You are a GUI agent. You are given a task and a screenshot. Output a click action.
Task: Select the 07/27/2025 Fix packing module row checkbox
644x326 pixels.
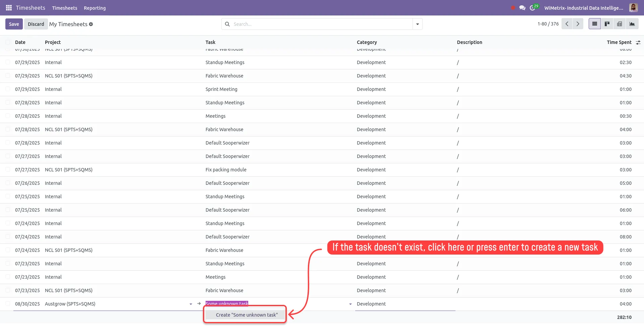click(8, 170)
